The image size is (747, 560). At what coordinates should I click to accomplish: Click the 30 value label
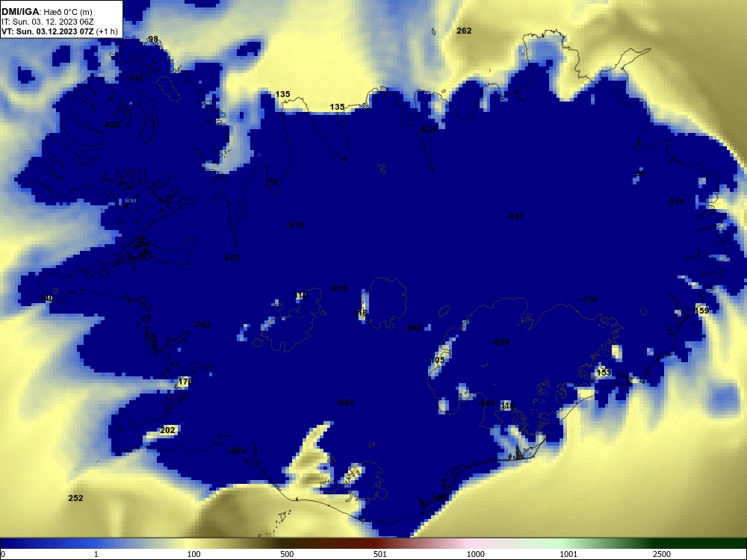(641, 174)
